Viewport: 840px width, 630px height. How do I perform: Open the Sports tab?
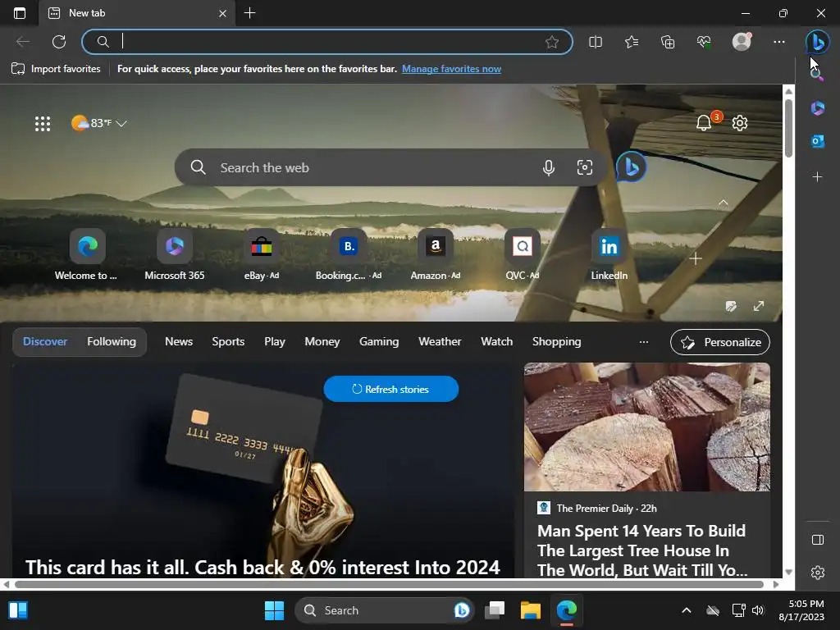228,342
